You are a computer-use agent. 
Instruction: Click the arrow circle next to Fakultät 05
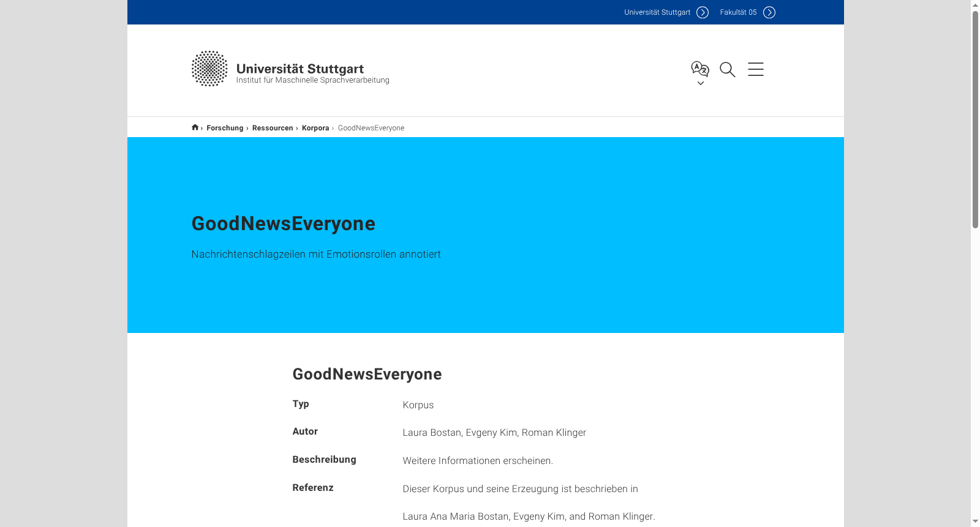(x=769, y=12)
